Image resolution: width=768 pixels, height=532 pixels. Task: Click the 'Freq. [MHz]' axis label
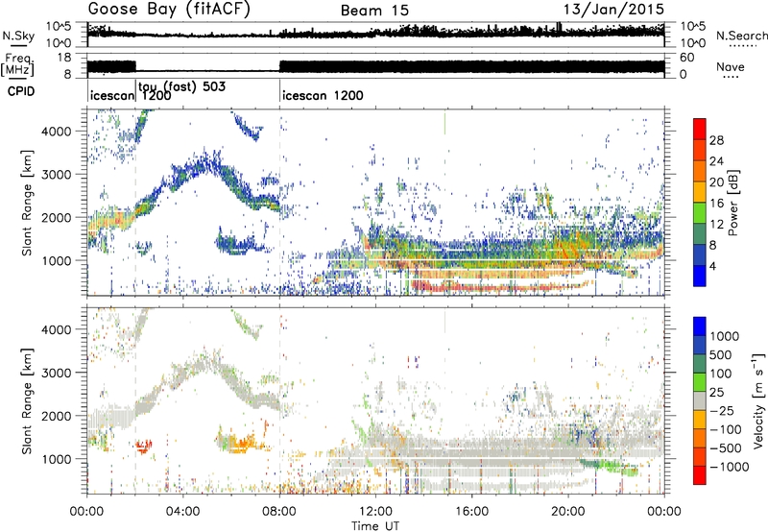click(18, 64)
